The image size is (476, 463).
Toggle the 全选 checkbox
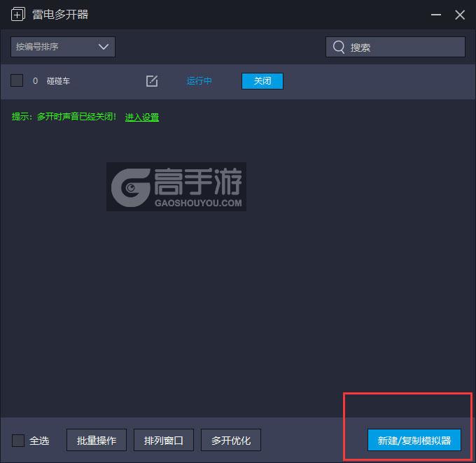point(18,440)
